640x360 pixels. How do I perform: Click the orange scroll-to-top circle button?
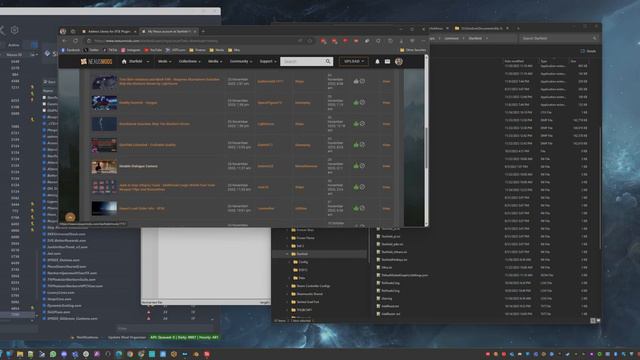click(70, 217)
